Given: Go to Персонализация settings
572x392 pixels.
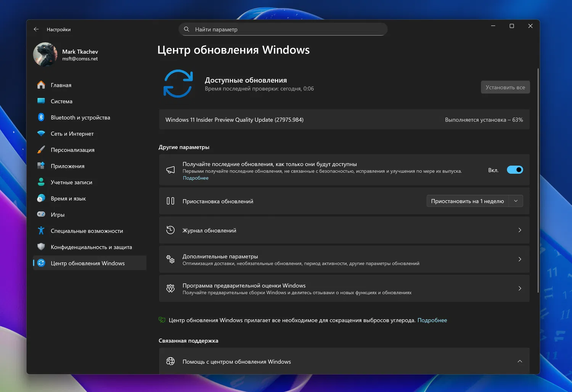Looking at the screenshot, I should click(72, 150).
